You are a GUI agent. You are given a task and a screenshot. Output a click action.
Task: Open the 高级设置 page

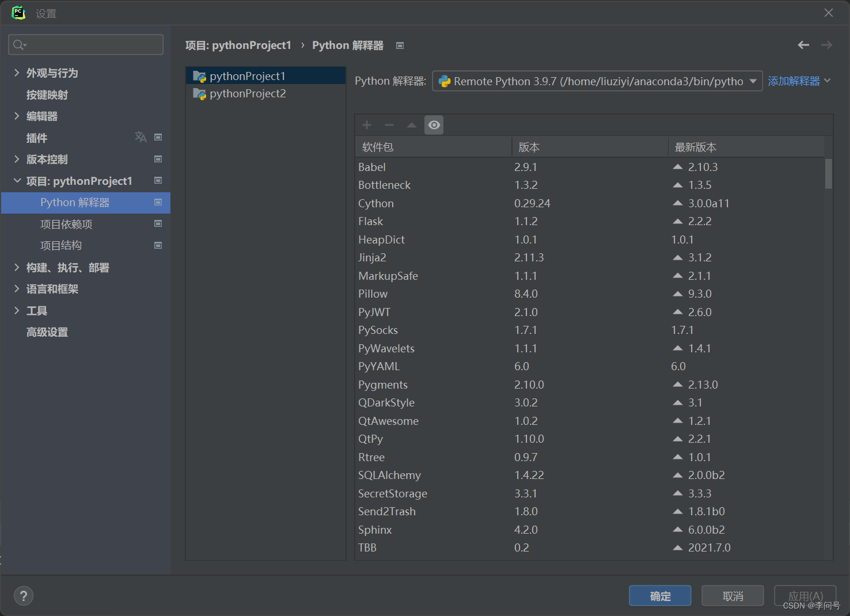(47, 332)
